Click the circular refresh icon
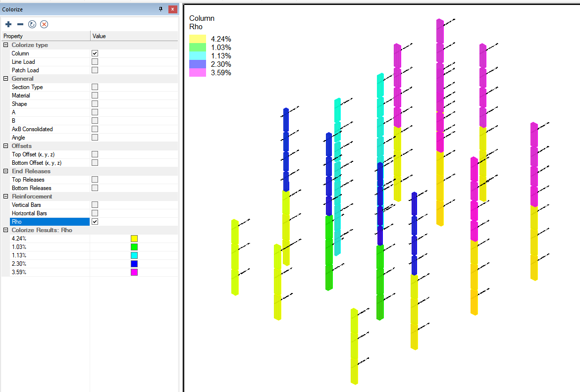 32,24
